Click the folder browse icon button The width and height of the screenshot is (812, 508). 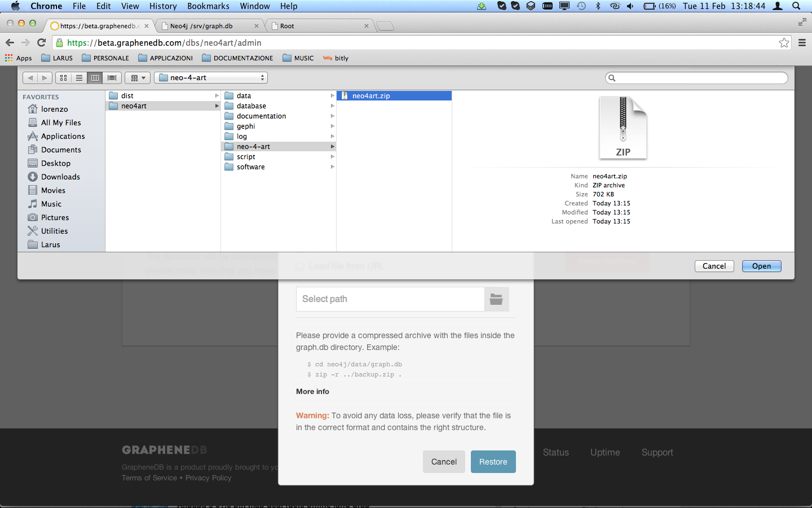pos(496,299)
